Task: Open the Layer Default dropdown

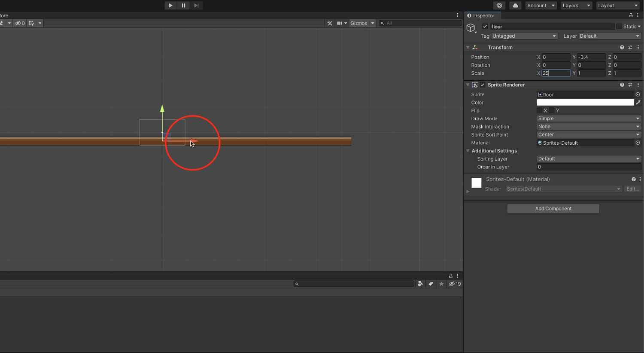Action: click(610, 36)
